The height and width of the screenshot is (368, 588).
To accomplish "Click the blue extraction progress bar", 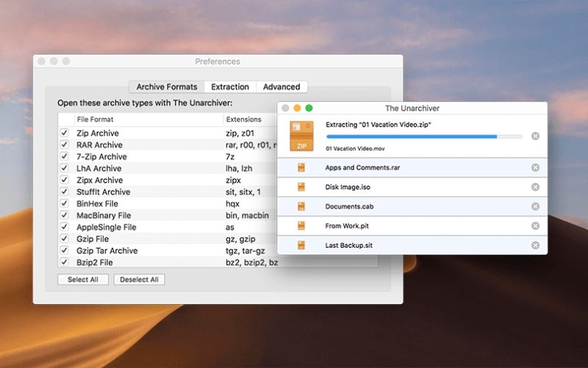I will [x=424, y=137].
